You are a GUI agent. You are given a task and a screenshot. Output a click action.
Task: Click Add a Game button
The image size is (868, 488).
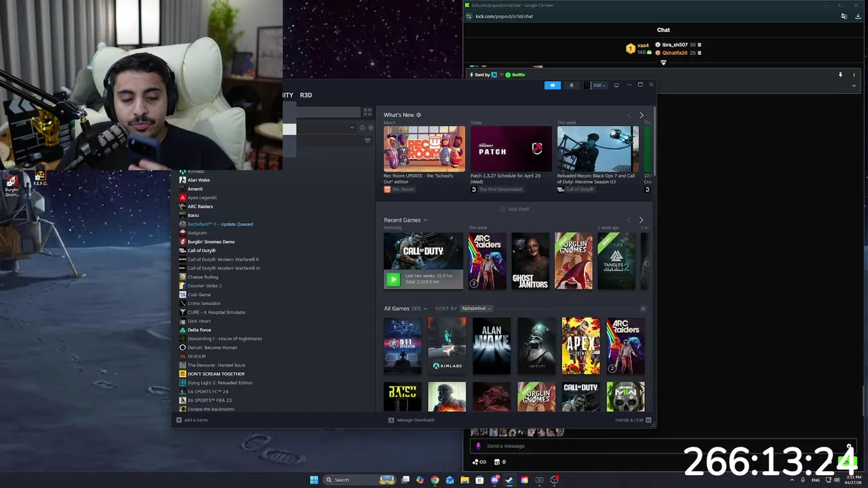tap(192, 420)
